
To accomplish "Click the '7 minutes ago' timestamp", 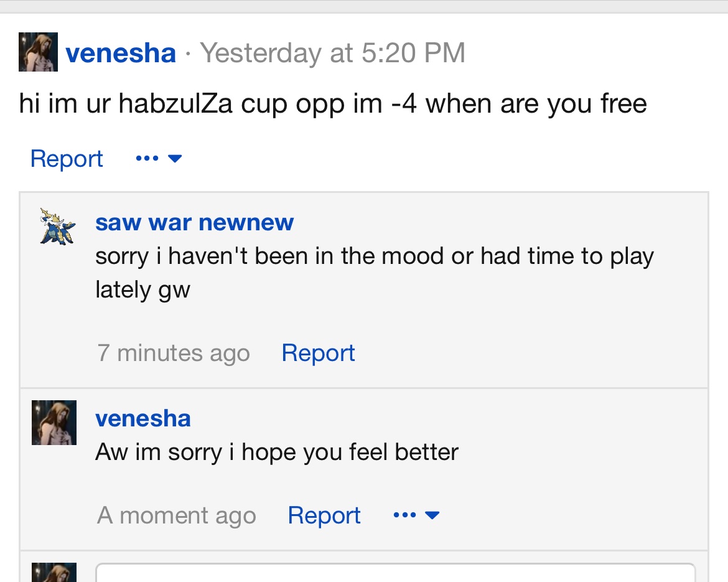I will 174,354.
